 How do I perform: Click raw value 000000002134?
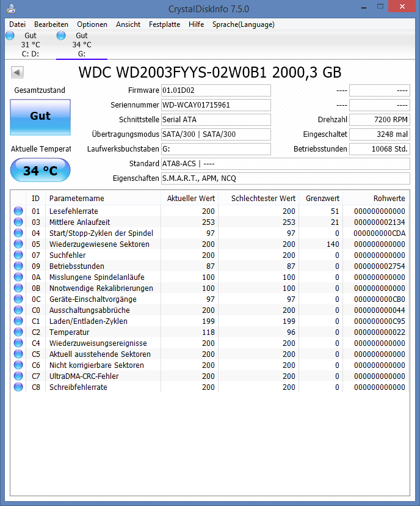(379, 222)
